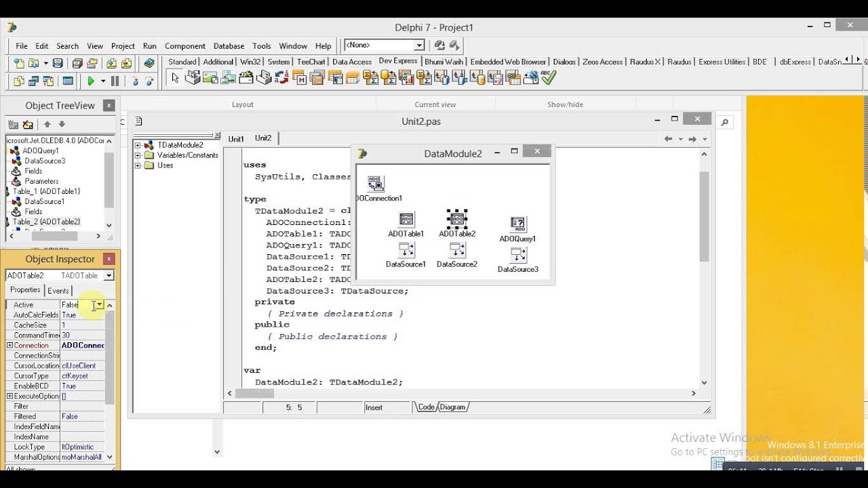Select the DataSource3 component in DataModule2
Image resolution: width=868 pixels, height=488 pixels.
tap(518, 255)
